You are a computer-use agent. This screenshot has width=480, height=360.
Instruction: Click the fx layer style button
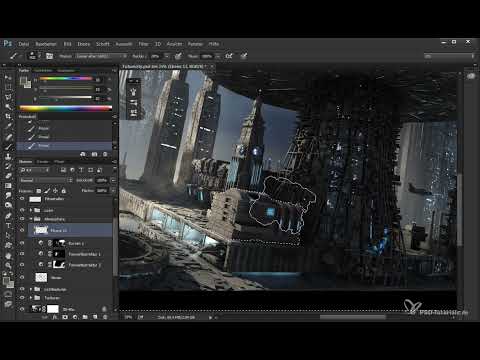point(55,317)
